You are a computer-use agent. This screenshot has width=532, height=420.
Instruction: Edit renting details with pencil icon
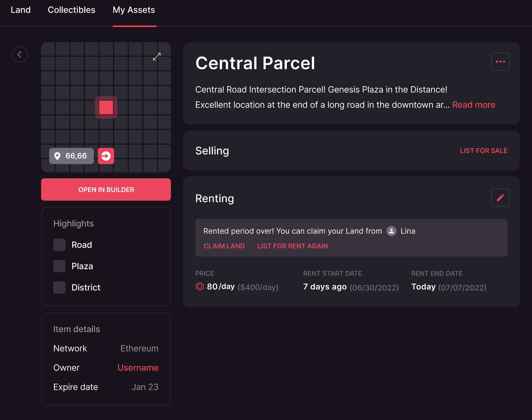[x=500, y=198]
